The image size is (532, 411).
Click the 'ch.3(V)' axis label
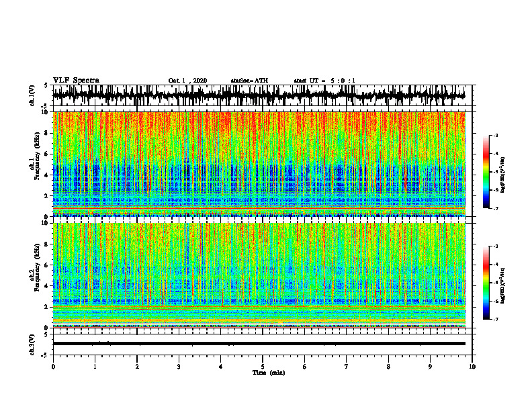coord(32,345)
